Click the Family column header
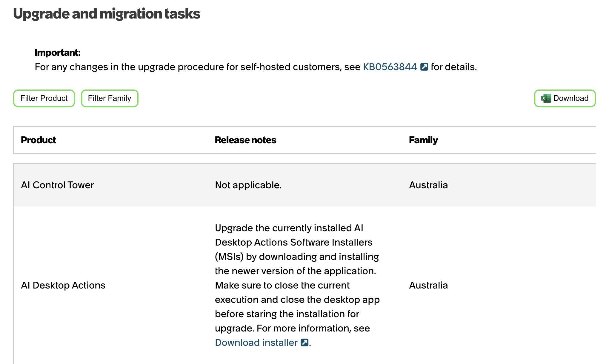Viewport: 609px width, 364px height. [x=423, y=140]
